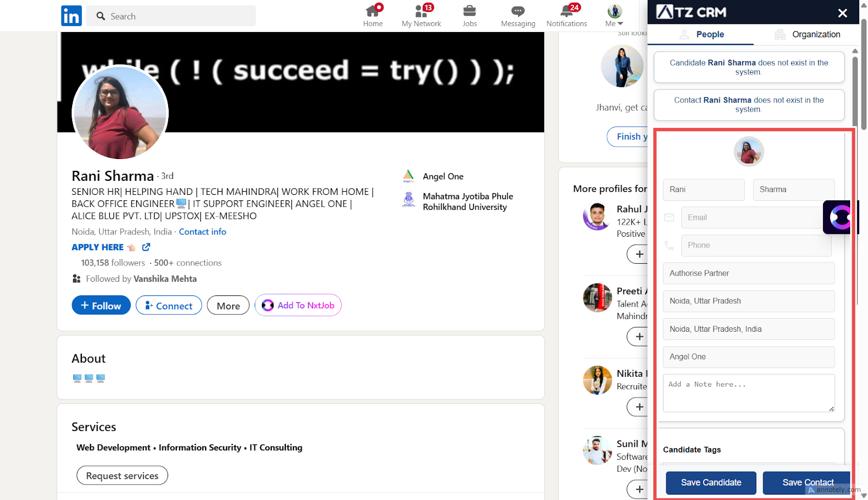Click the Phone input field

coord(756,245)
